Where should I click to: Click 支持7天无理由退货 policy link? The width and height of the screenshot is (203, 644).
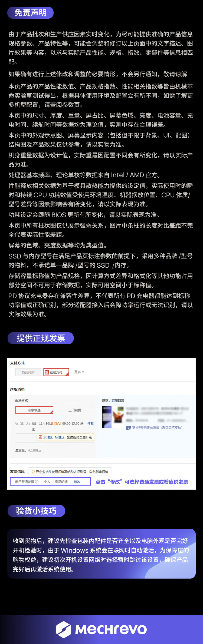click(x=157, y=428)
